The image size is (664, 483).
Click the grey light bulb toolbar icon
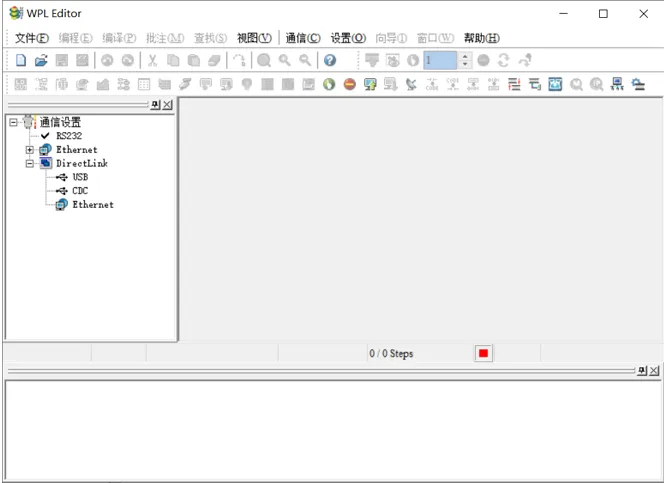247,84
